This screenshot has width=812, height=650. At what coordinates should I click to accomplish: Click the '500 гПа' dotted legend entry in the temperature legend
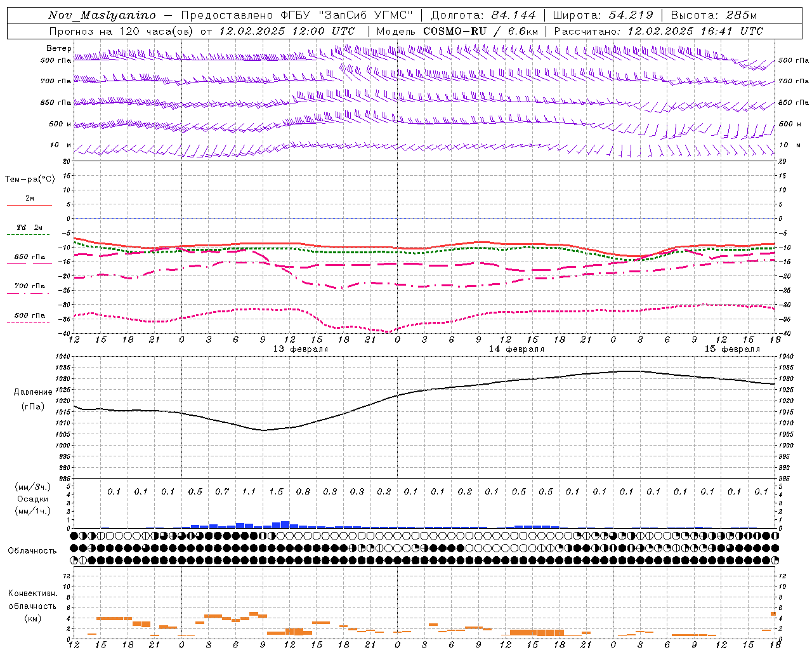pyautogui.click(x=29, y=315)
